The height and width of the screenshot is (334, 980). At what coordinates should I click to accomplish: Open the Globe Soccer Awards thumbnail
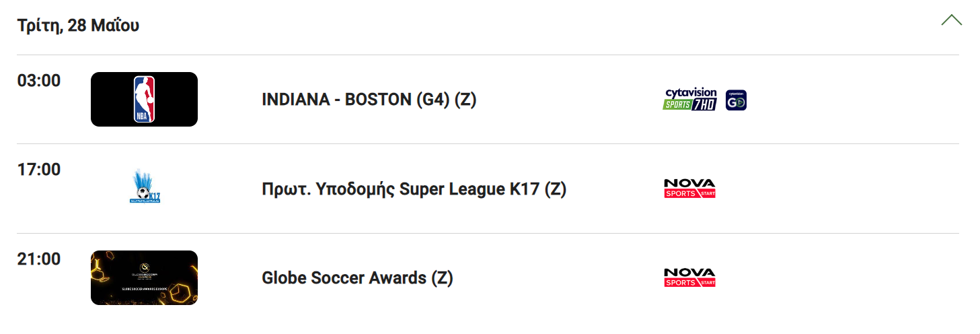[x=144, y=277]
